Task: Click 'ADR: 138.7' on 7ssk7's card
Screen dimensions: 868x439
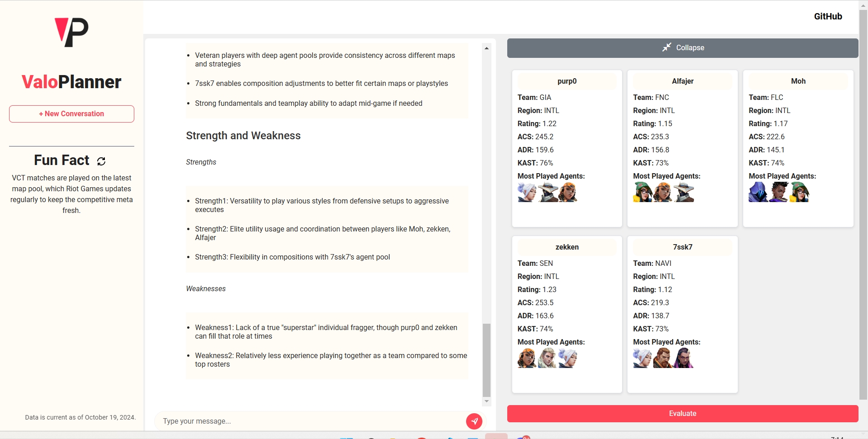Action: click(x=651, y=316)
